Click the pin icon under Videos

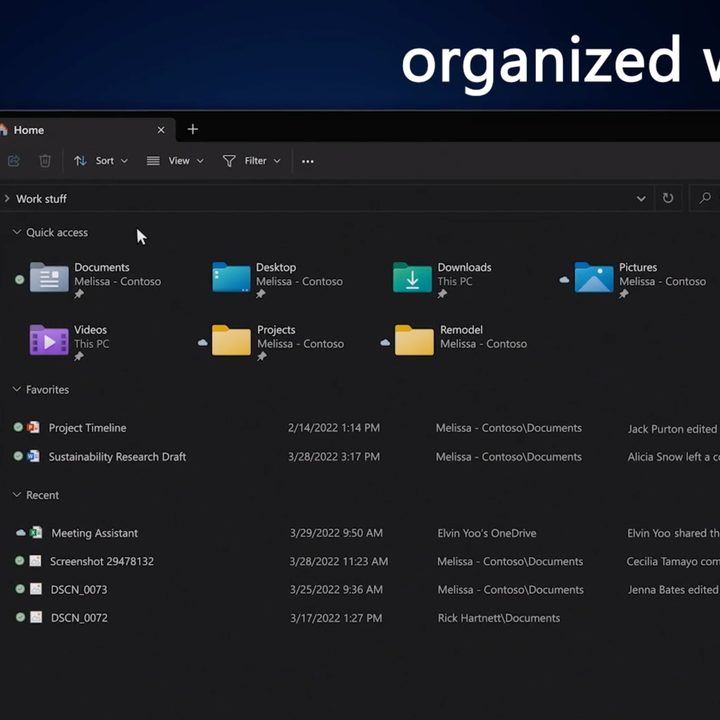coord(79,356)
